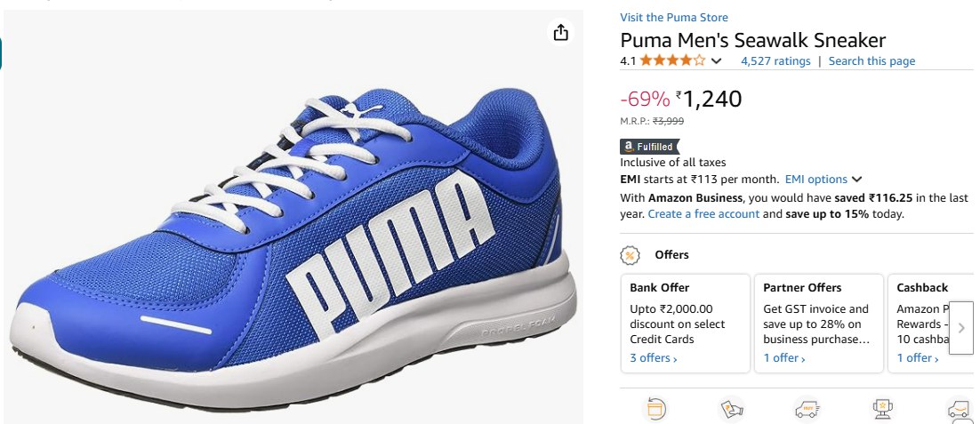Click the share icon above the shoe
Screen dimensions: 980x424
[x=560, y=33]
